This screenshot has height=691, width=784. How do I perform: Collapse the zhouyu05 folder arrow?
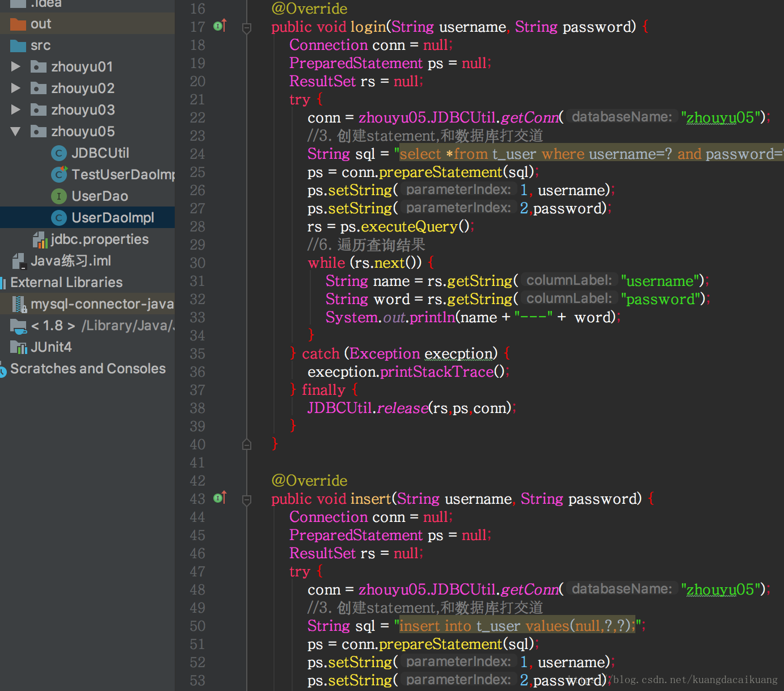[16, 131]
